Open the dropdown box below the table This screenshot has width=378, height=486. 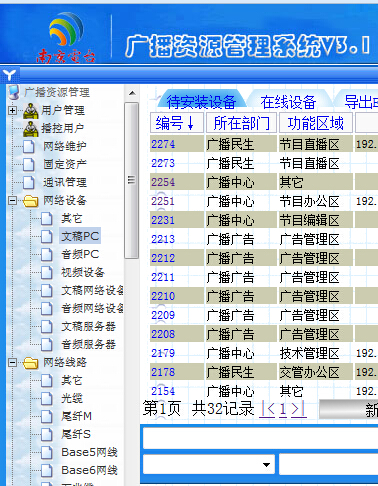[x=209, y=464]
